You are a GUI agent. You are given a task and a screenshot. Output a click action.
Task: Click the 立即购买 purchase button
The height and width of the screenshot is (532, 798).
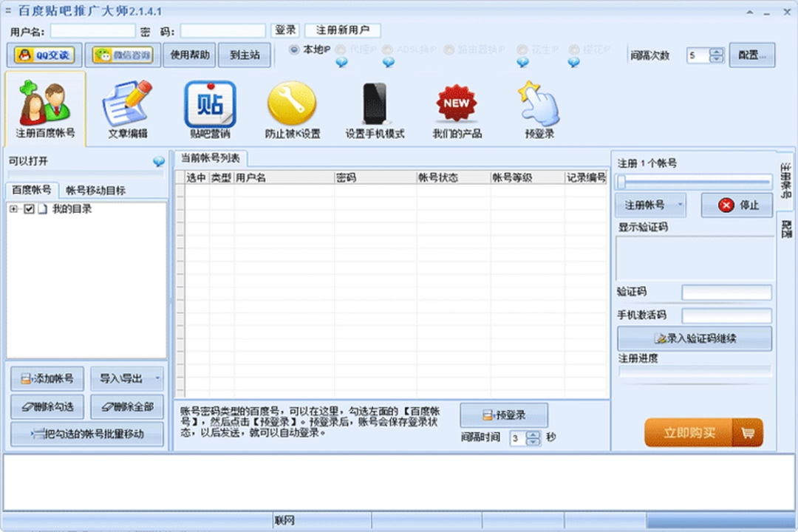tap(691, 432)
